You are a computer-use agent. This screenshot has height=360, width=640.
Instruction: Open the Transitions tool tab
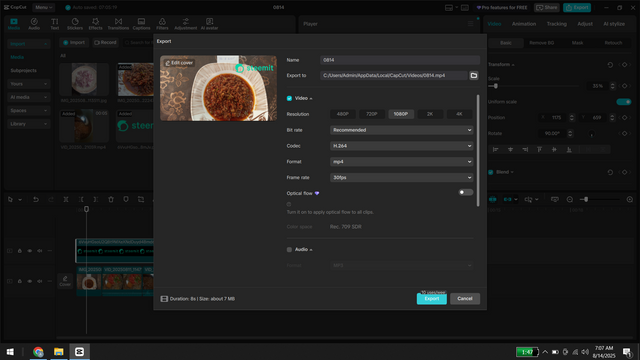tap(118, 24)
